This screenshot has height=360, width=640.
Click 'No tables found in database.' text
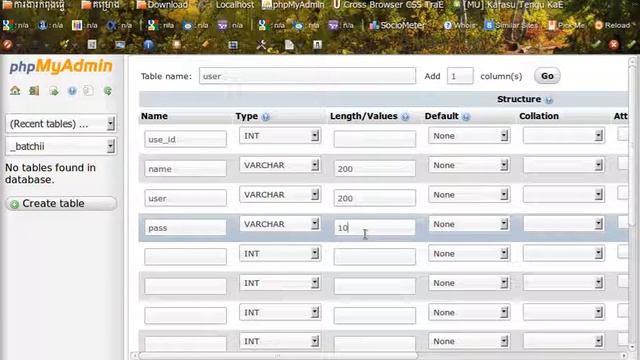tap(50, 173)
